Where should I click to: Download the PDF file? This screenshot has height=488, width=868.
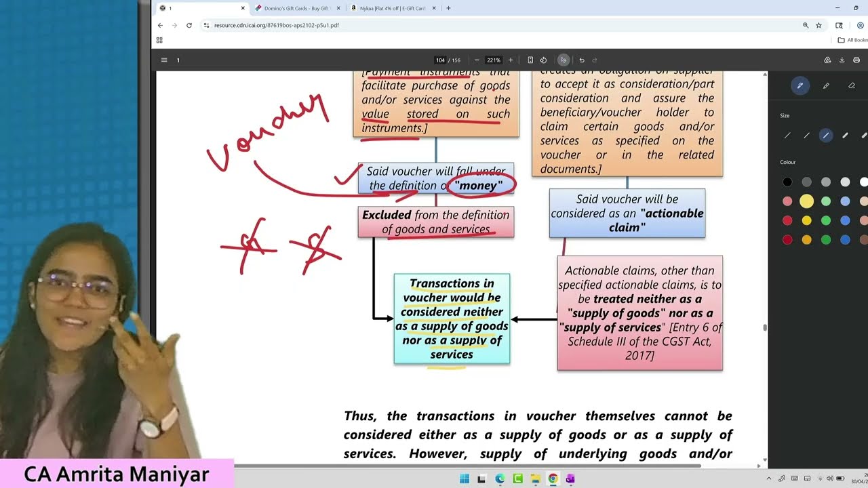click(x=842, y=60)
